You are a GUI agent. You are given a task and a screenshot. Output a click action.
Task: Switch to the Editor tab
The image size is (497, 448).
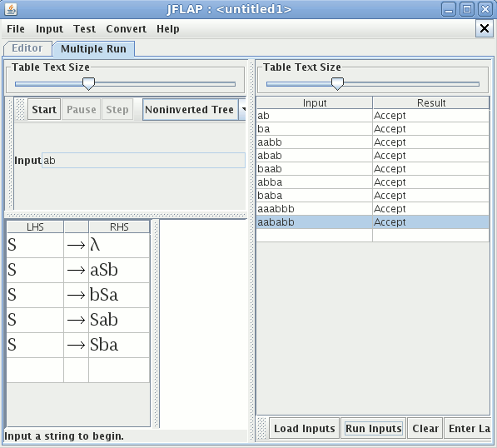(x=27, y=48)
